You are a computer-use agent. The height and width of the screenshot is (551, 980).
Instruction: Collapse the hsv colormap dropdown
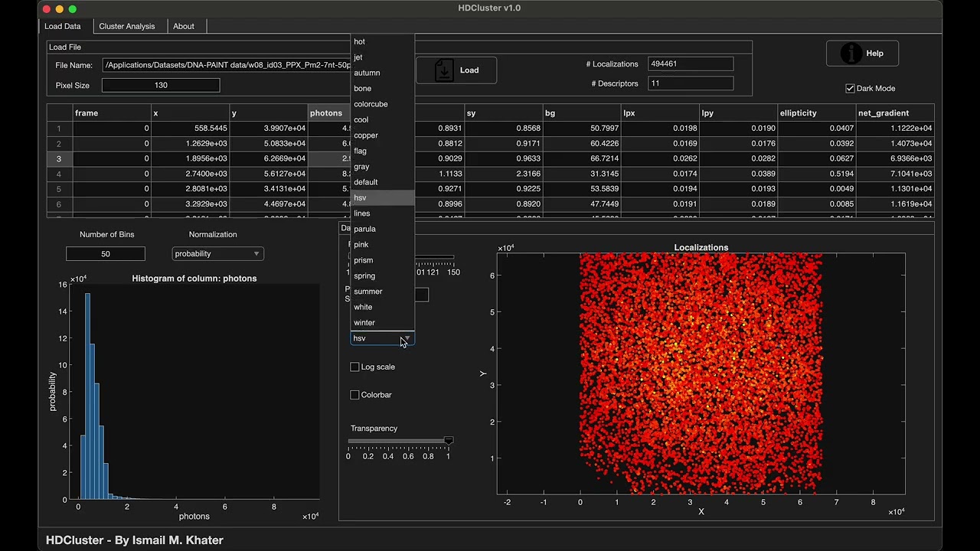tap(382, 338)
